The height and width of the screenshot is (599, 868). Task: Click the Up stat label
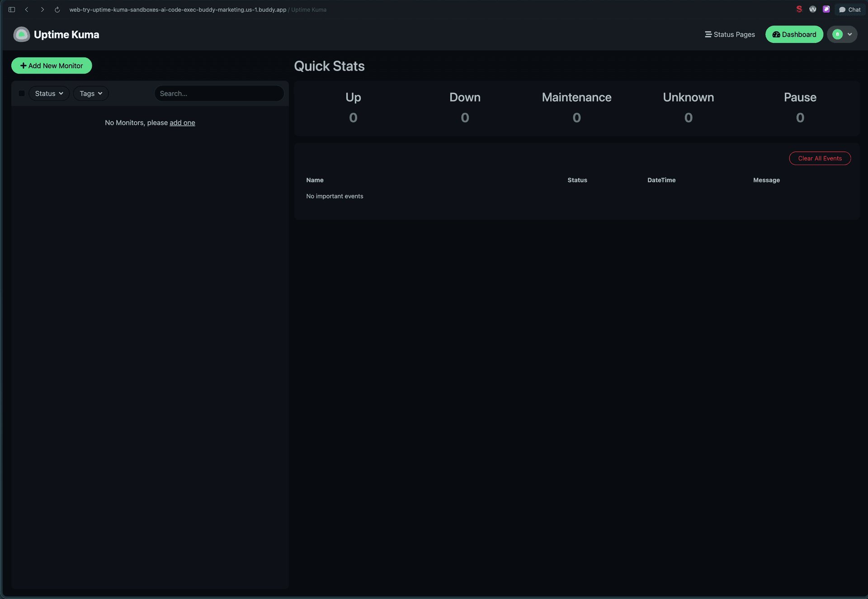click(353, 98)
